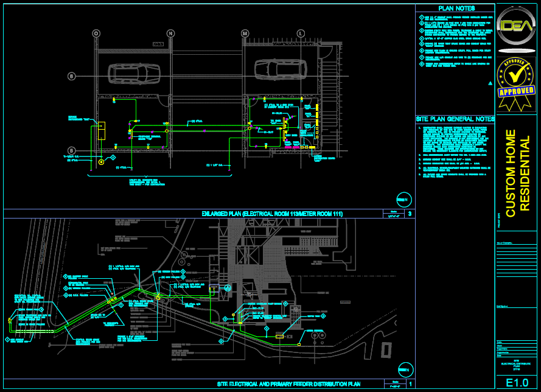541x392 pixels.
Task: Click the SITE PLAN GENERAL NOTES heading
Action: 455,119
